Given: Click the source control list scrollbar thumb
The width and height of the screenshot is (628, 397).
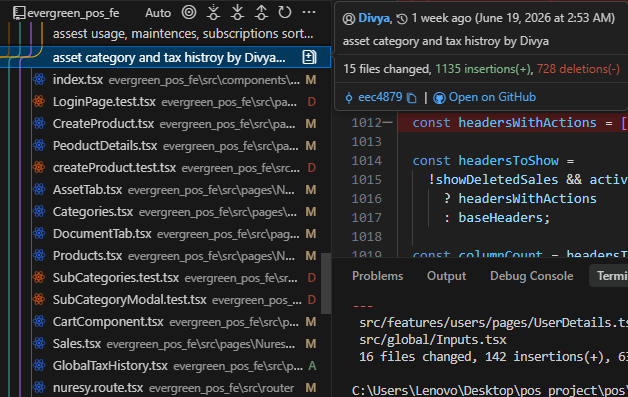Looking at the screenshot, I should (x=326, y=283).
